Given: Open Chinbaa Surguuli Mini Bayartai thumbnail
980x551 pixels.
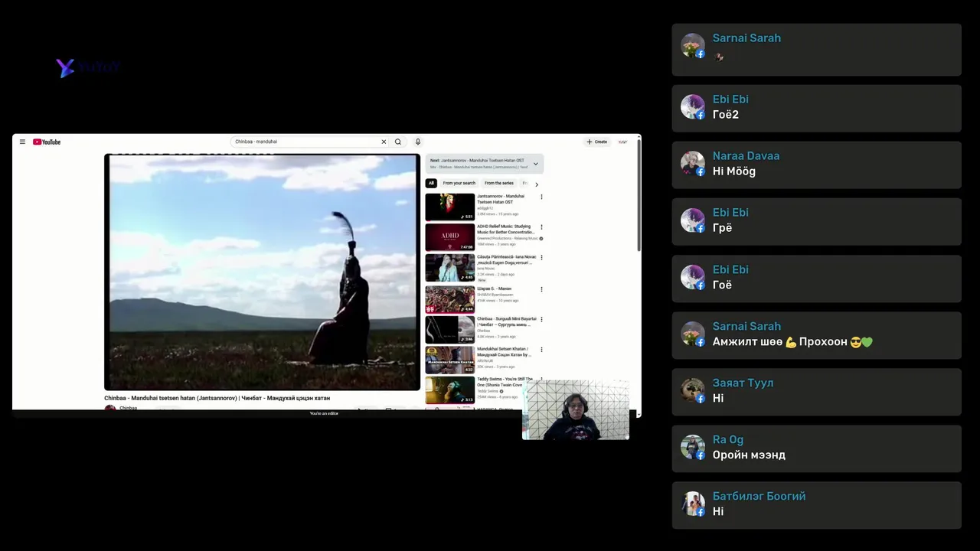Looking at the screenshot, I should (x=450, y=330).
